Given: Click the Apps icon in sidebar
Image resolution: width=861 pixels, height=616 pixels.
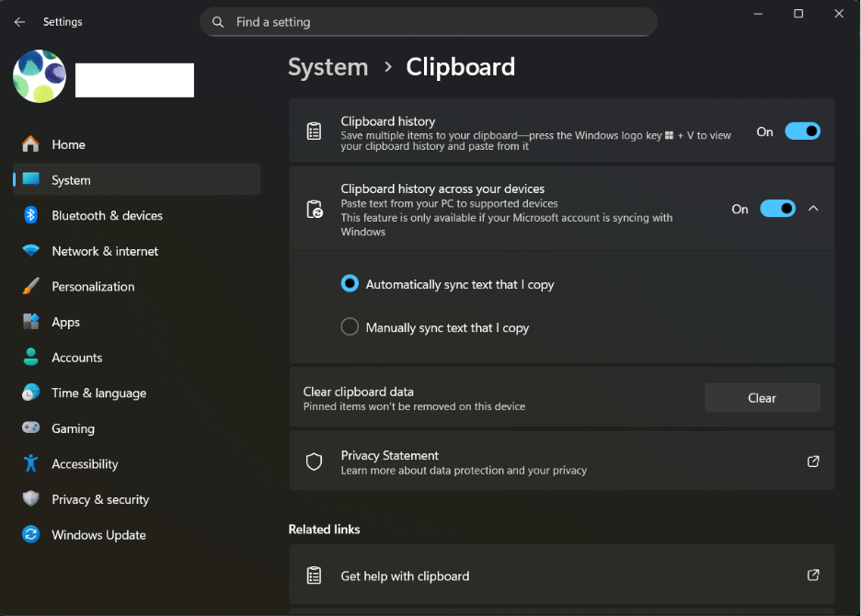Looking at the screenshot, I should tap(30, 322).
